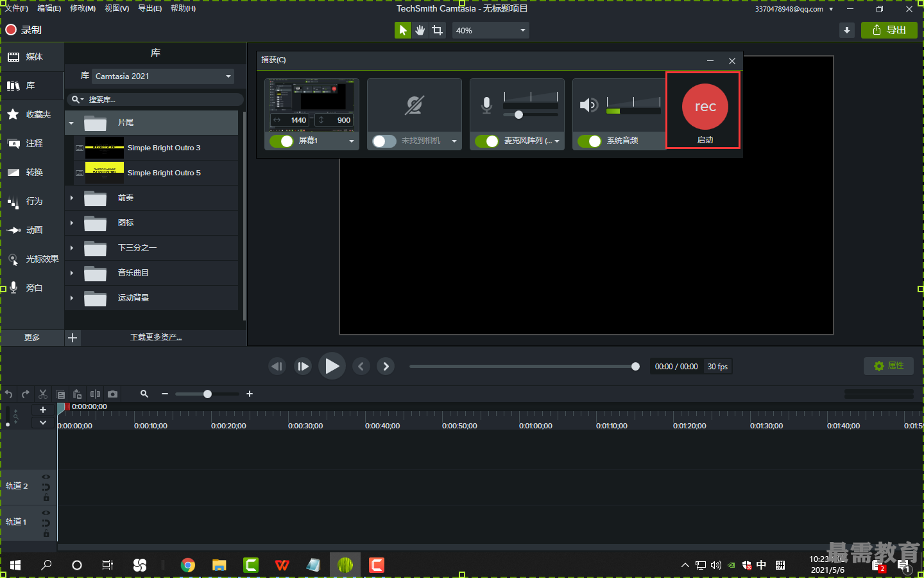
Task: Click the red rec 启动 button
Action: [705, 107]
